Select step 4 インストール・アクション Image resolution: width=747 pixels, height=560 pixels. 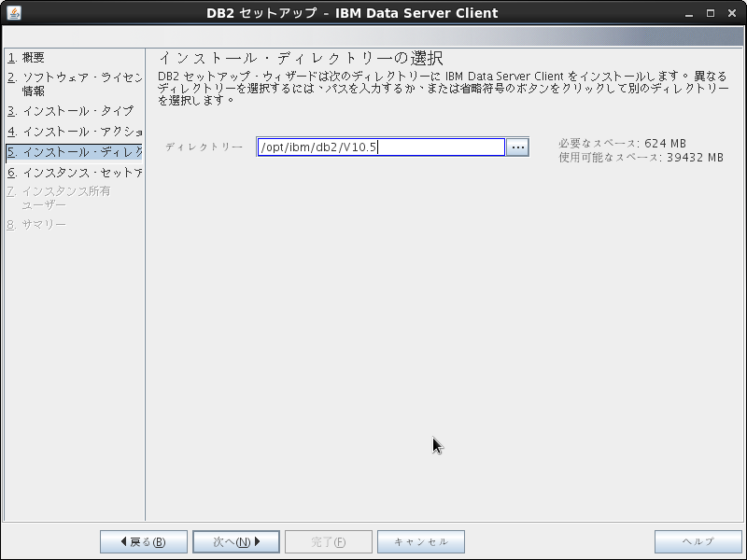click(x=75, y=132)
